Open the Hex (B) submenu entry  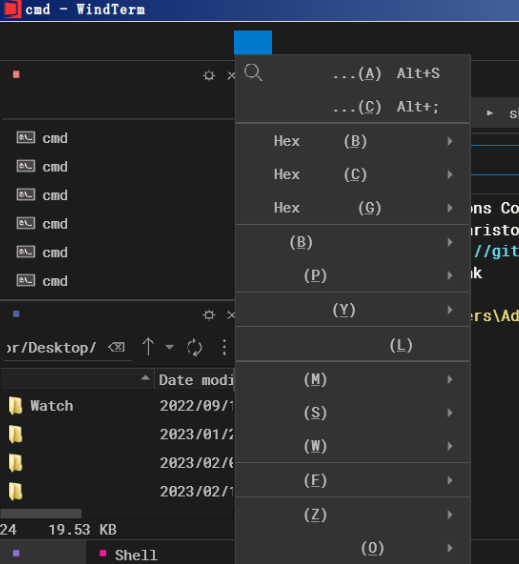[x=353, y=141]
